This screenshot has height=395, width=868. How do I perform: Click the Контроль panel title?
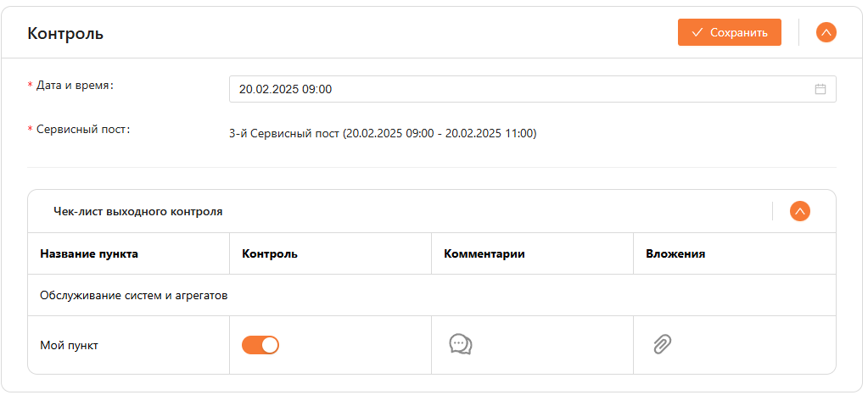click(x=65, y=33)
